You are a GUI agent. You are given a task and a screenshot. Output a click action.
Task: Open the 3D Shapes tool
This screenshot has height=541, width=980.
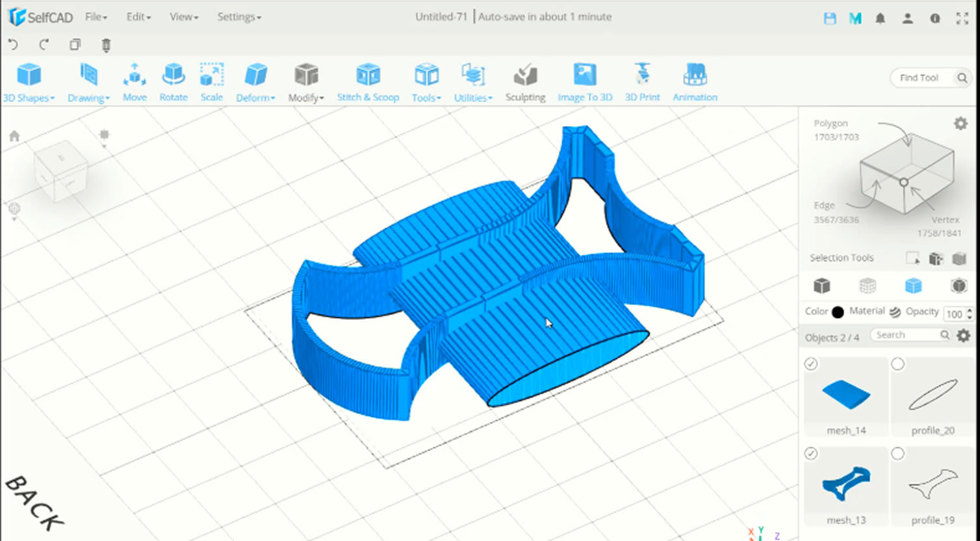29,83
